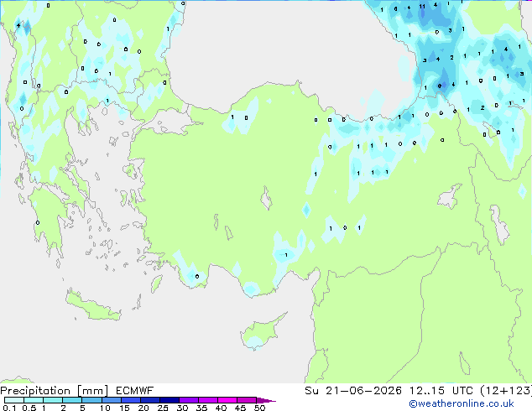
Task: Click the 0.1–0.5 mm legend color swatch
Action: coord(14,400)
